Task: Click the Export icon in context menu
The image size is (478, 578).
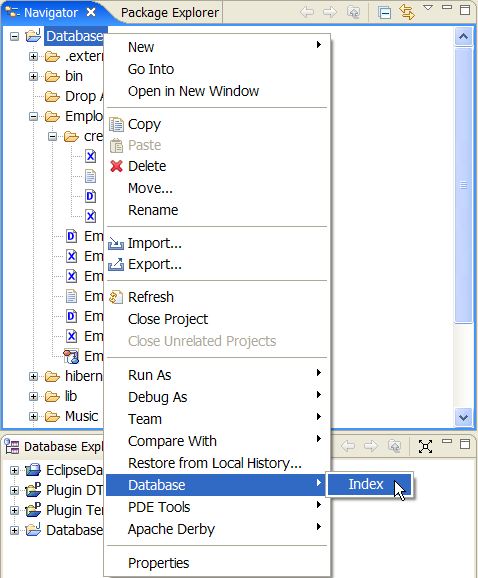Action: coord(116,264)
